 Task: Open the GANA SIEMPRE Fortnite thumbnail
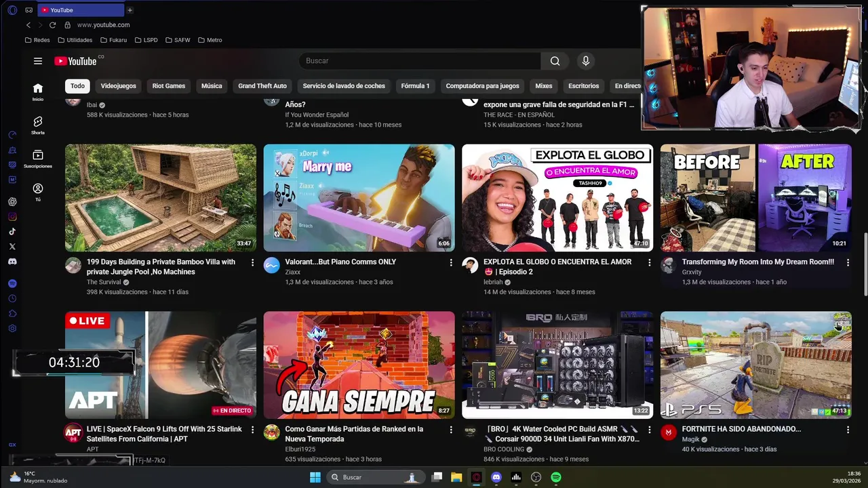click(x=359, y=365)
